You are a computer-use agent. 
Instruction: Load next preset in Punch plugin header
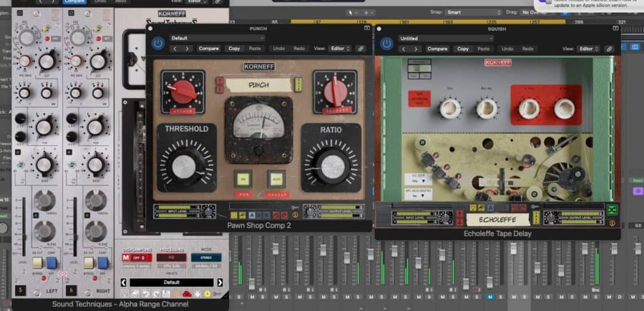[187, 48]
